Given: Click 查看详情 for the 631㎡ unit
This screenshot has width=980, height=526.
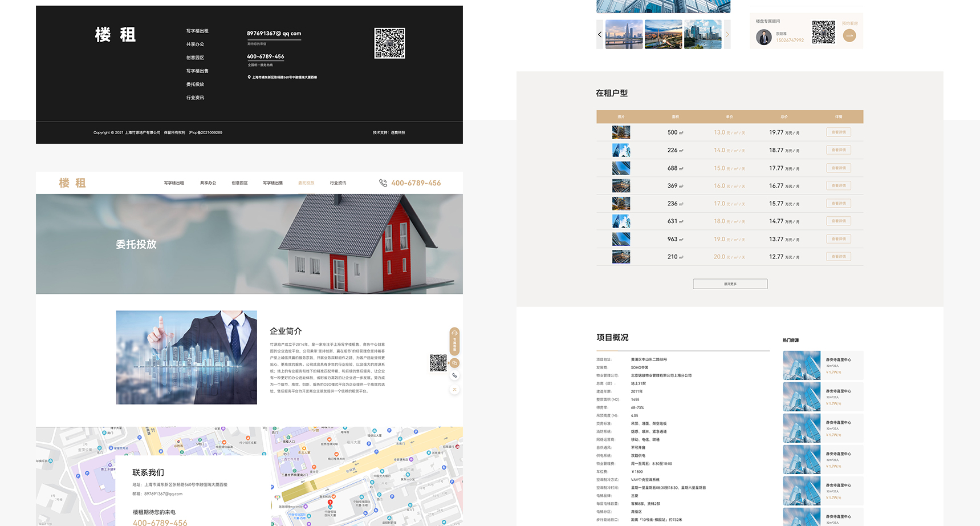Looking at the screenshot, I should [839, 221].
